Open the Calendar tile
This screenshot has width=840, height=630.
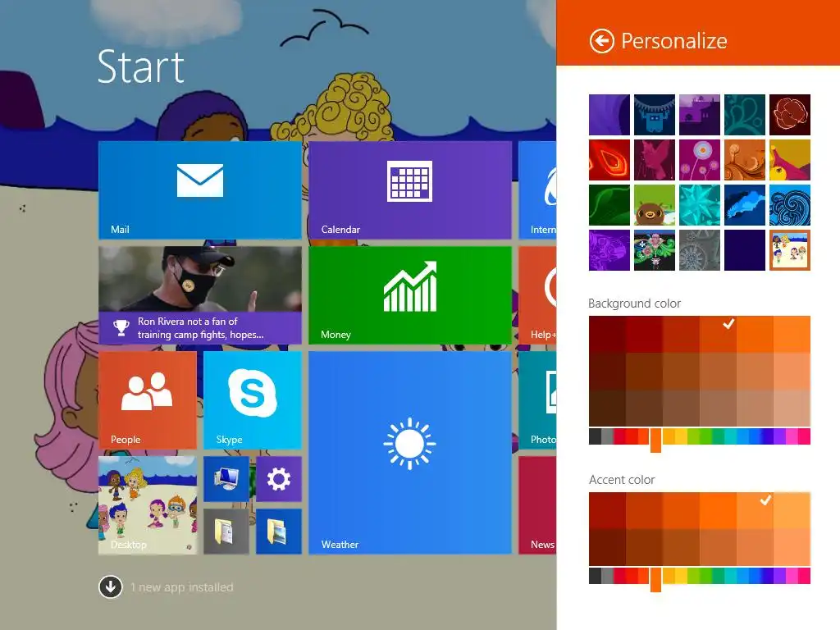(410, 189)
